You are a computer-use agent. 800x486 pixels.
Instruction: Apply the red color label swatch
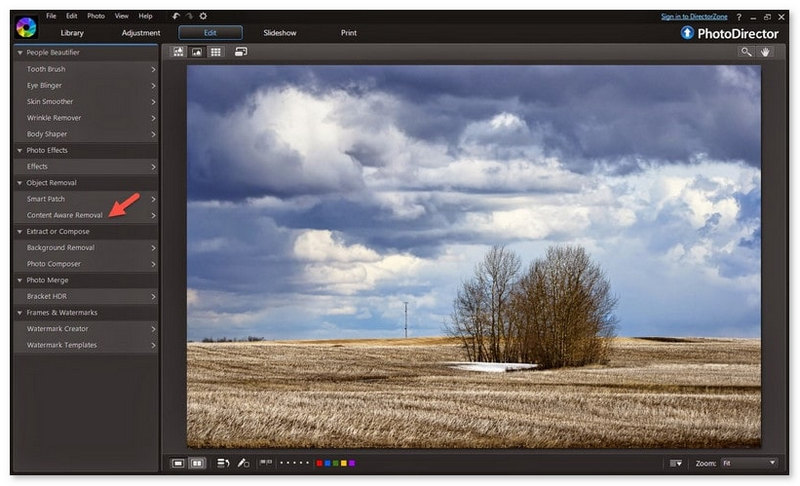click(319, 463)
